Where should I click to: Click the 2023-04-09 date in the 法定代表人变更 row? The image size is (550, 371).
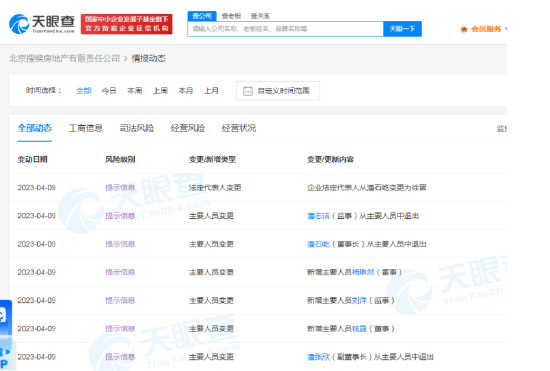pyautogui.click(x=37, y=188)
